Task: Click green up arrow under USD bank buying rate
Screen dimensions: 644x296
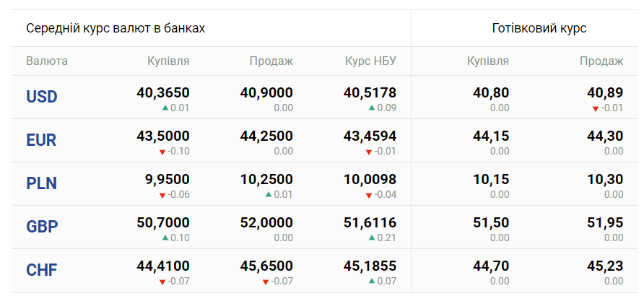Action: point(165,108)
